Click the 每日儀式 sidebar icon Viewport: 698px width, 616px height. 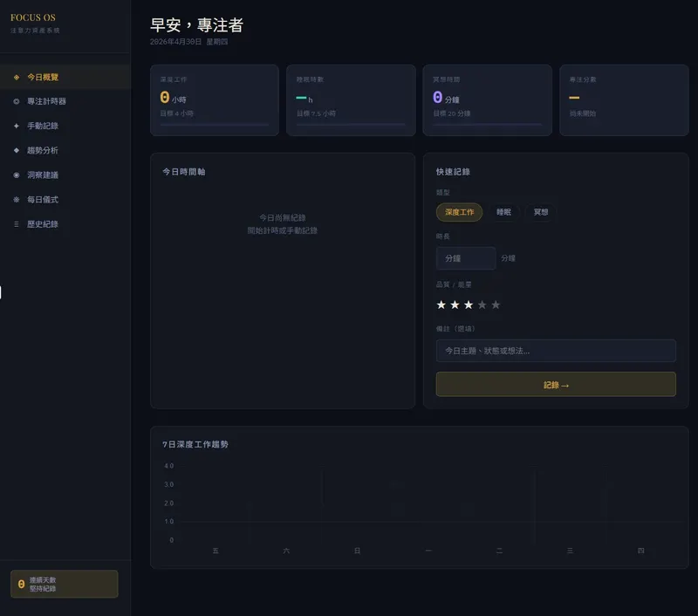[17, 200]
